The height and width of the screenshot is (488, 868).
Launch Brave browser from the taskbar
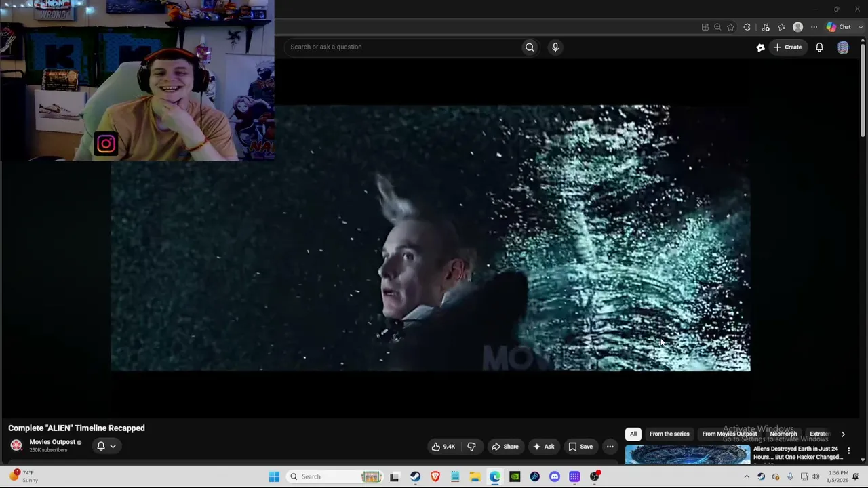tap(435, 476)
